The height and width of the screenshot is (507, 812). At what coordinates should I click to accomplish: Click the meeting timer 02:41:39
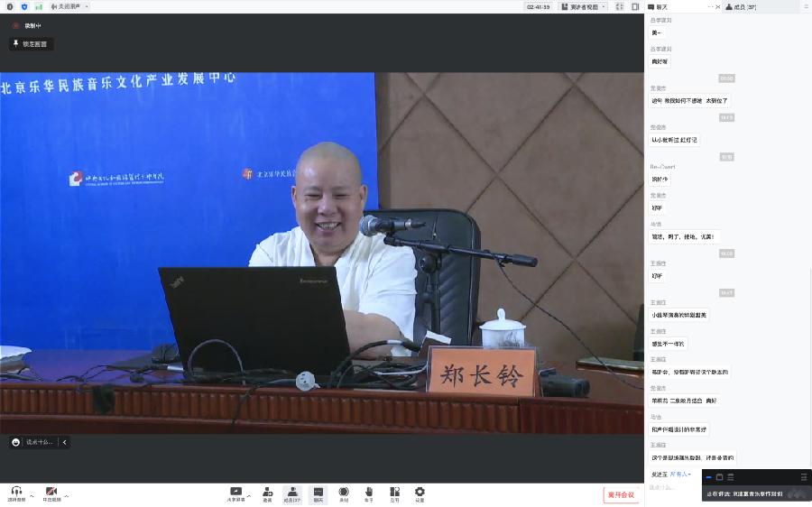tap(538, 6)
